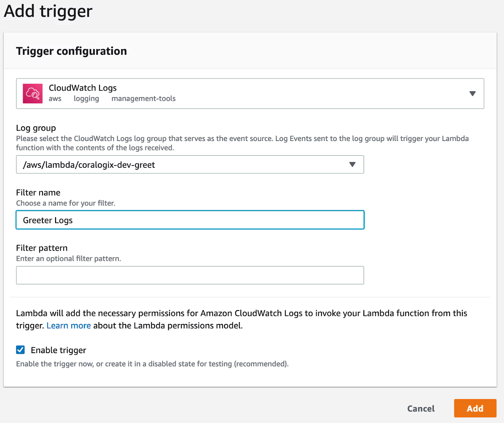The height and width of the screenshot is (423, 504).
Task: Click the 'Filter pattern' label
Action: click(x=42, y=248)
